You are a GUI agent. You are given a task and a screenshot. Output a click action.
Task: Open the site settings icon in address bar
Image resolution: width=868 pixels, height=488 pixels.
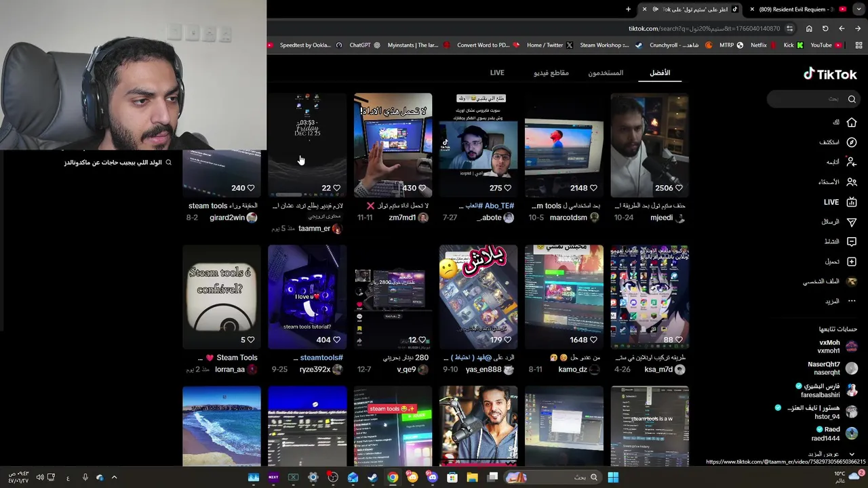pos(789,28)
